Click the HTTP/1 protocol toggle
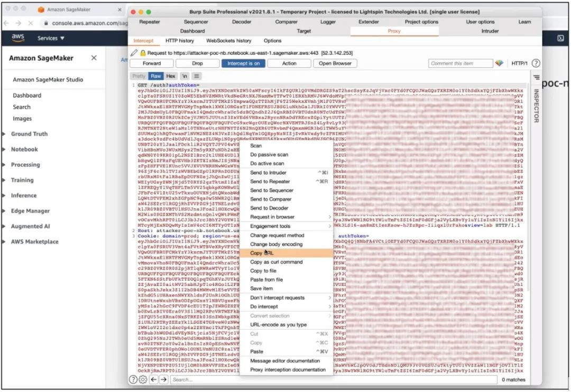 pos(519,63)
